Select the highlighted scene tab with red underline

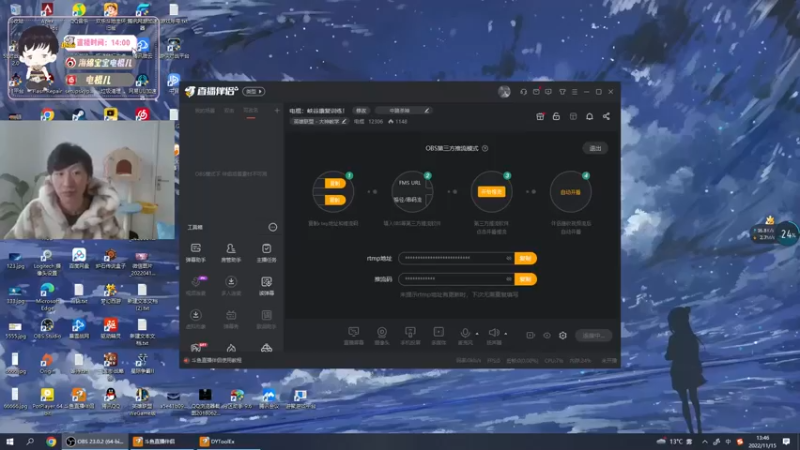click(251, 111)
